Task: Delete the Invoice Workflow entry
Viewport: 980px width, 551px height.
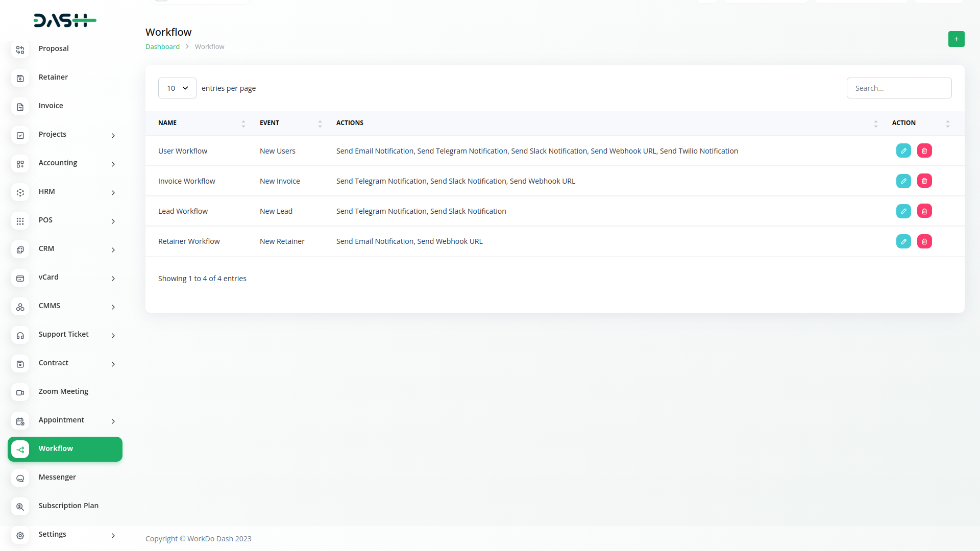Action: tap(924, 181)
